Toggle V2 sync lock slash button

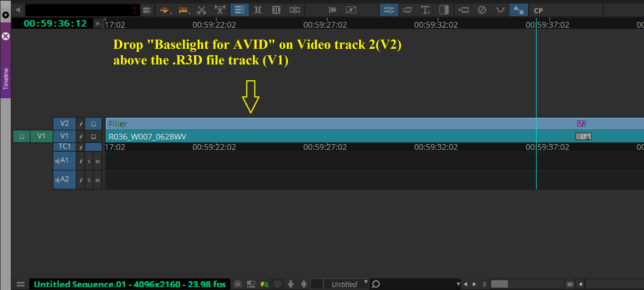(x=80, y=124)
